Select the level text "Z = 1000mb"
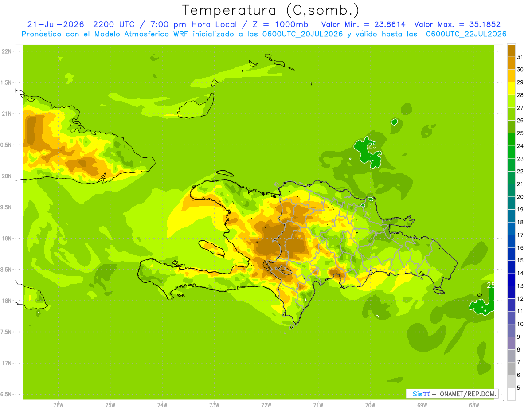The image size is (532, 411). [x=281, y=24]
